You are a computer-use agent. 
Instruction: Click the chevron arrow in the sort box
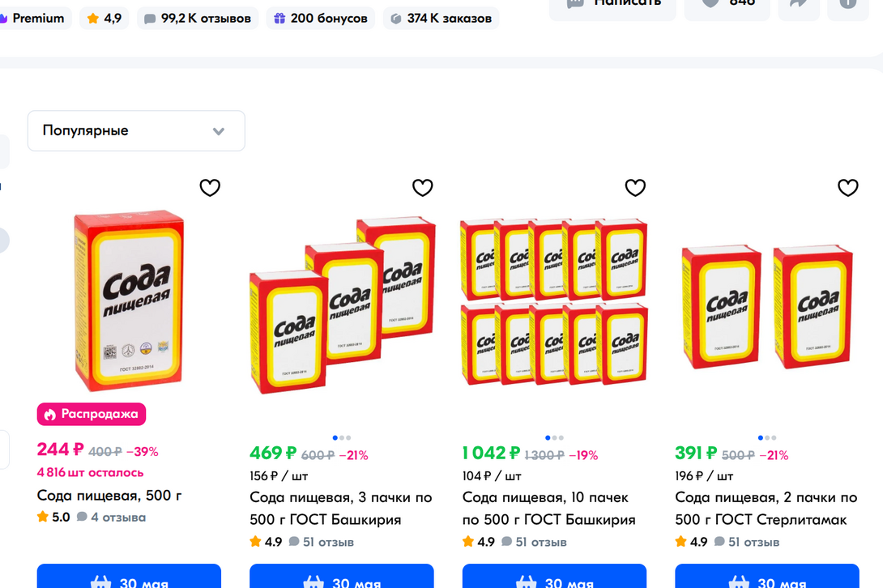[219, 131]
